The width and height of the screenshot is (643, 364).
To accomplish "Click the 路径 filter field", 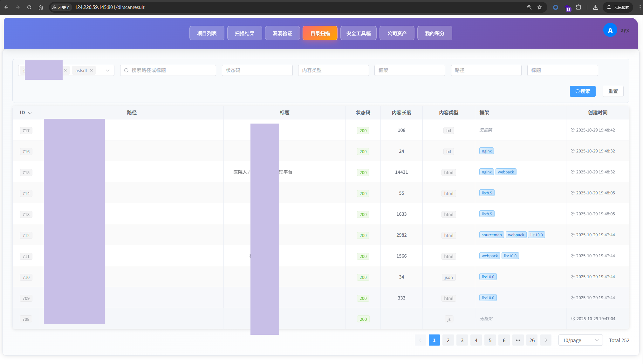I will click(486, 71).
